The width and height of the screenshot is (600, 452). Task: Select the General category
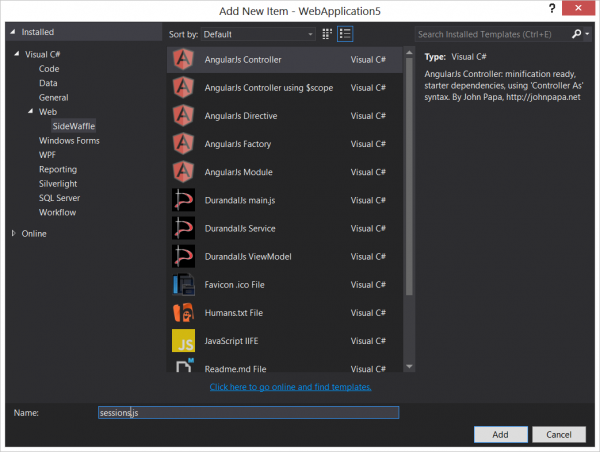pyautogui.click(x=54, y=98)
